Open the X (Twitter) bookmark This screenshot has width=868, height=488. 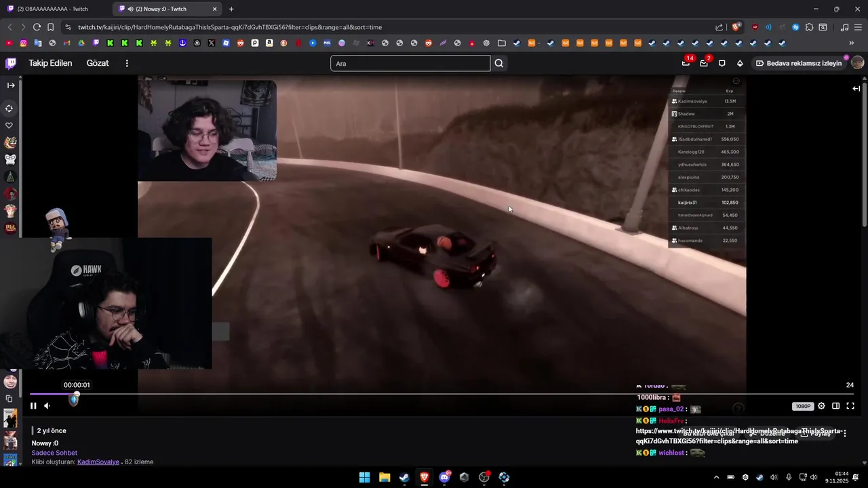212,43
